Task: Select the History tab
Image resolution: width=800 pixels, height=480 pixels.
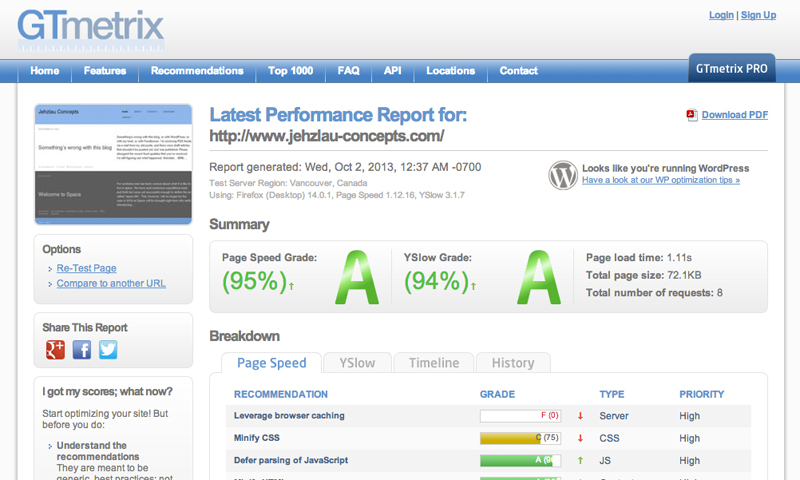Action: pyautogui.click(x=512, y=363)
